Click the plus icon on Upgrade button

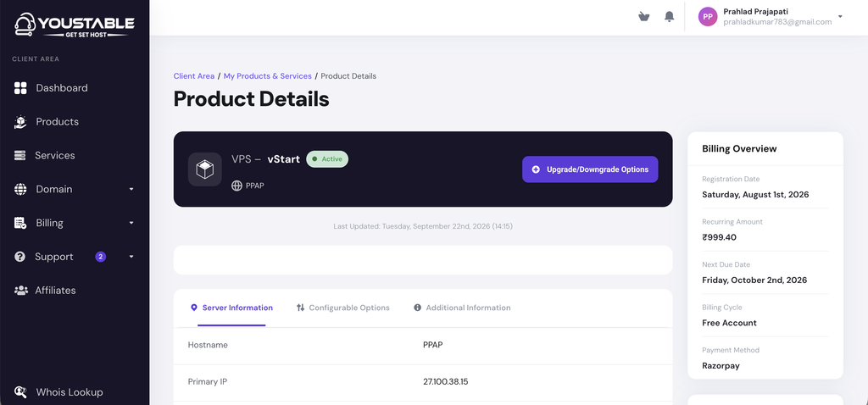click(536, 169)
